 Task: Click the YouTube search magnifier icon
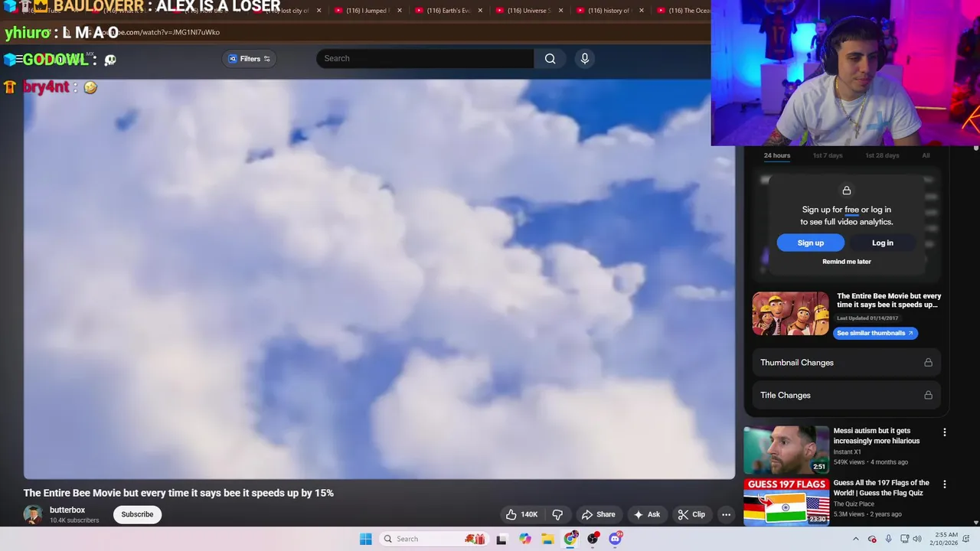click(550, 58)
